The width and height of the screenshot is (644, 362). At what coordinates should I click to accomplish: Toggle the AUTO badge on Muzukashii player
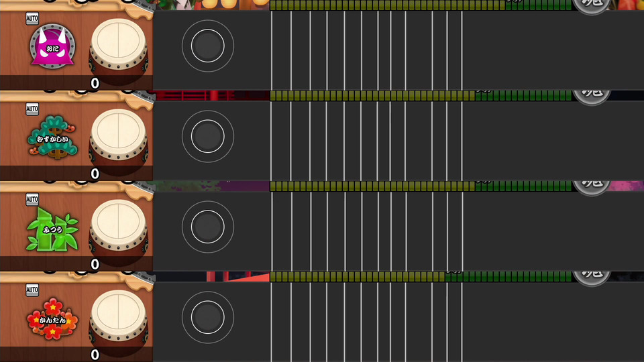tap(32, 109)
